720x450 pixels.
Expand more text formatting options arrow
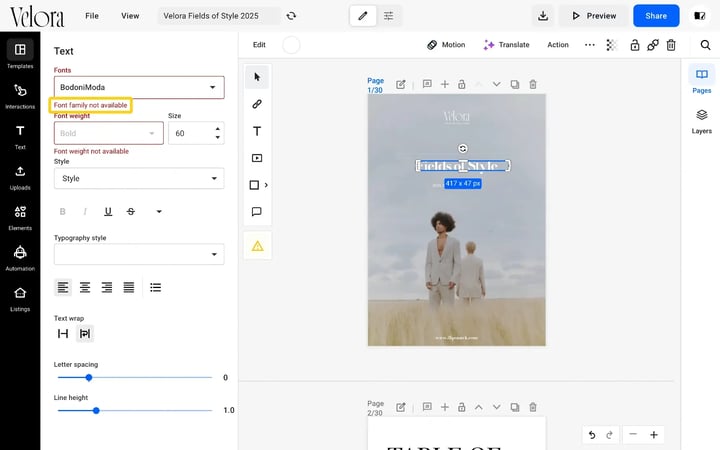159,212
